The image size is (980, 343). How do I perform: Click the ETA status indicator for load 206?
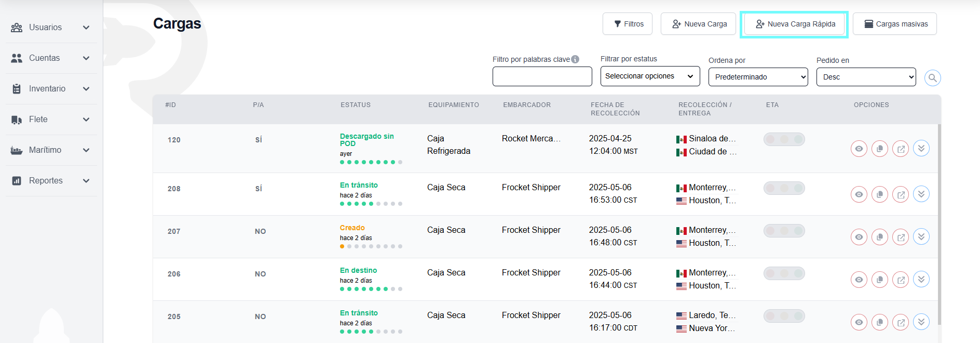784,273
